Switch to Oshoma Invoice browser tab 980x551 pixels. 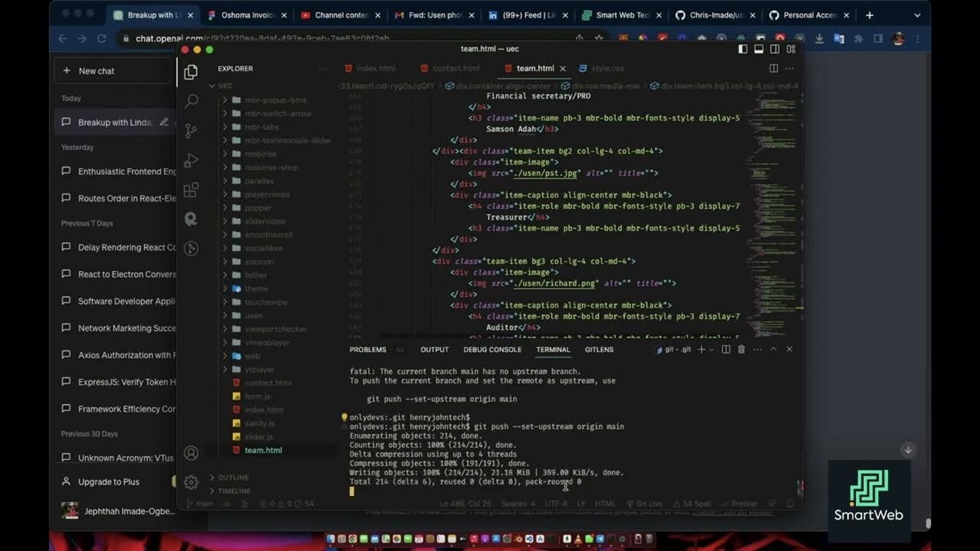coord(249,15)
